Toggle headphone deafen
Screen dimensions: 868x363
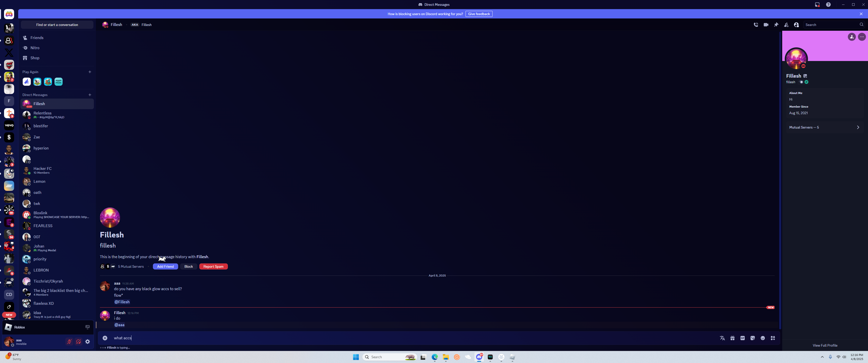78,342
